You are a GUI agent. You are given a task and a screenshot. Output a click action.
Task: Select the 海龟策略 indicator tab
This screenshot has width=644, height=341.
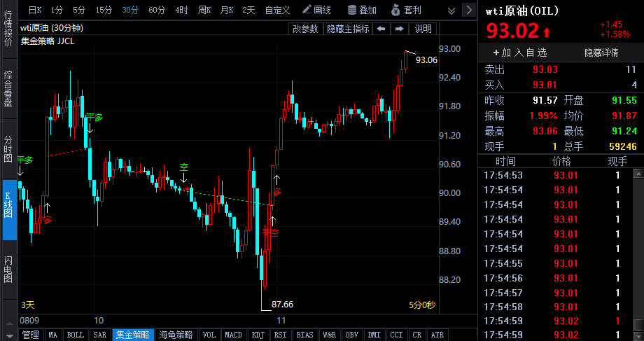pos(176,335)
